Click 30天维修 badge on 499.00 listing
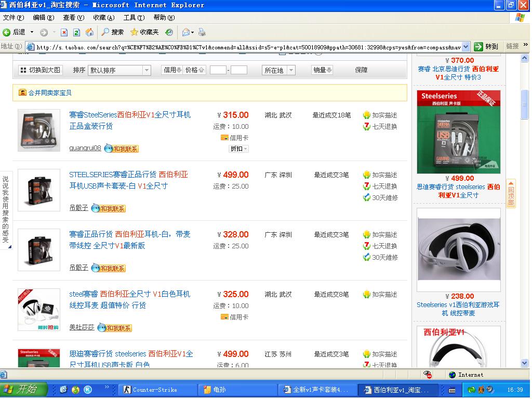This screenshot has height=399, width=532. click(380, 197)
